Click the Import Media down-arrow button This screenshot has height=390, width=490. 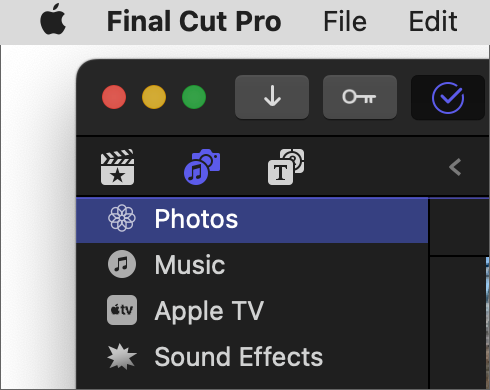click(272, 97)
